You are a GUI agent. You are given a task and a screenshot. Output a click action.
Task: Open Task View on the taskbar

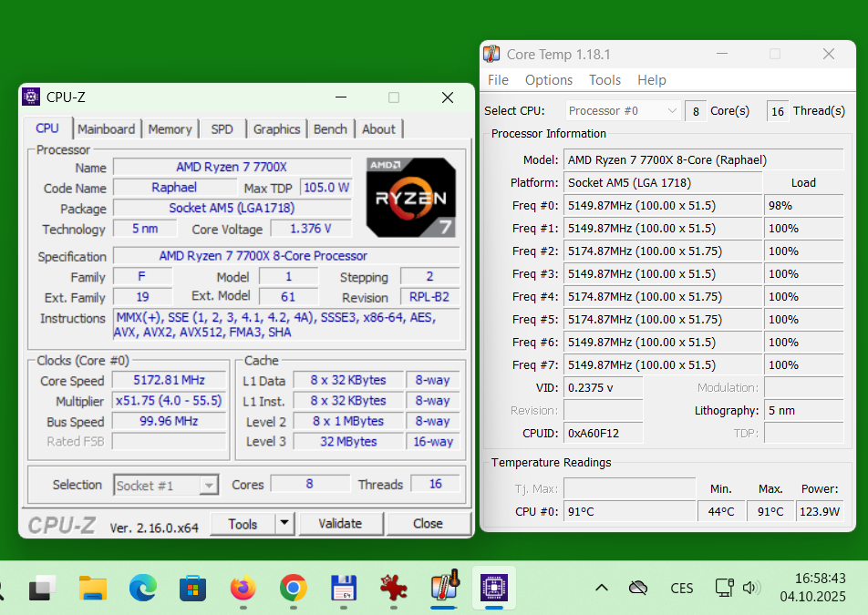coord(43,589)
